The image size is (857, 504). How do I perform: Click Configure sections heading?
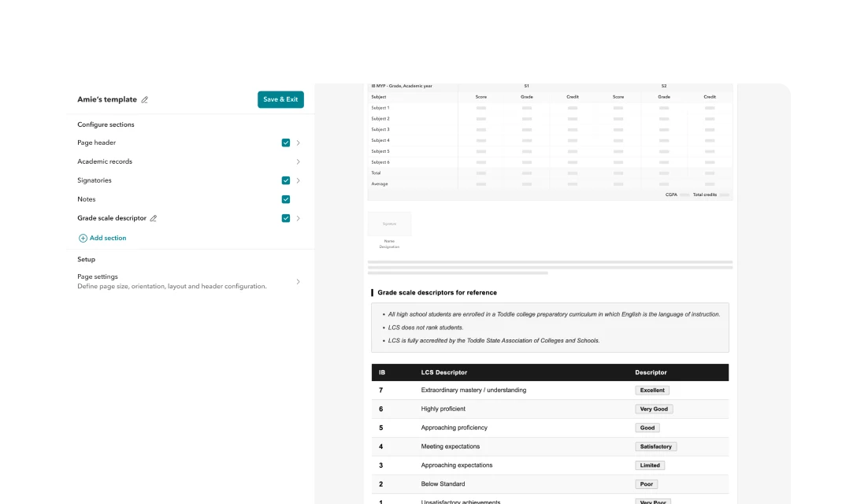coord(106,124)
